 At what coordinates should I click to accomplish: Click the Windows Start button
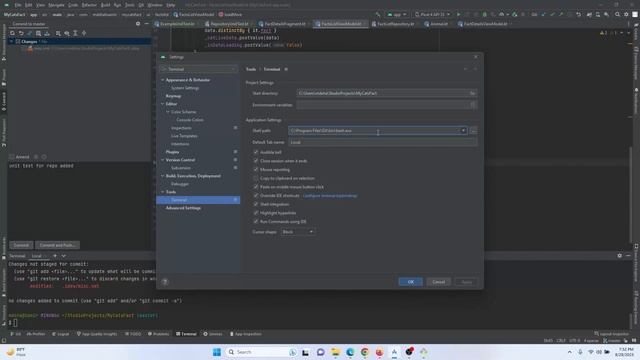pyautogui.click(x=217, y=352)
